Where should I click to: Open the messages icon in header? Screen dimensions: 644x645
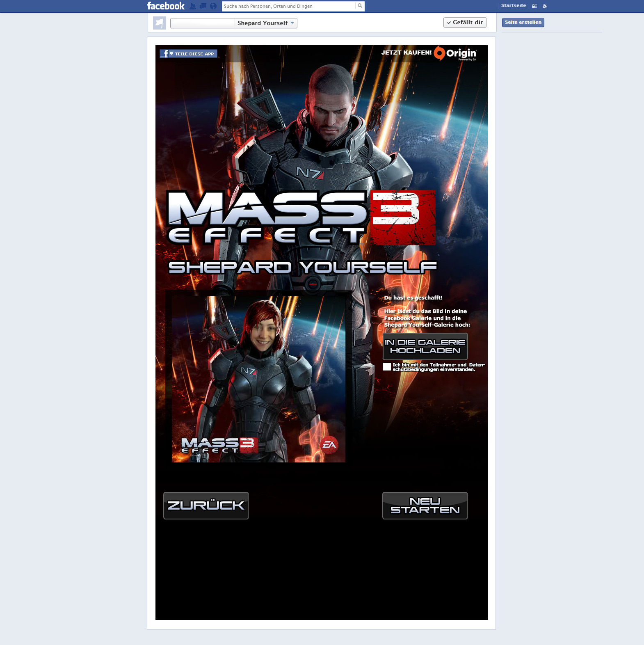[x=203, y=6]
